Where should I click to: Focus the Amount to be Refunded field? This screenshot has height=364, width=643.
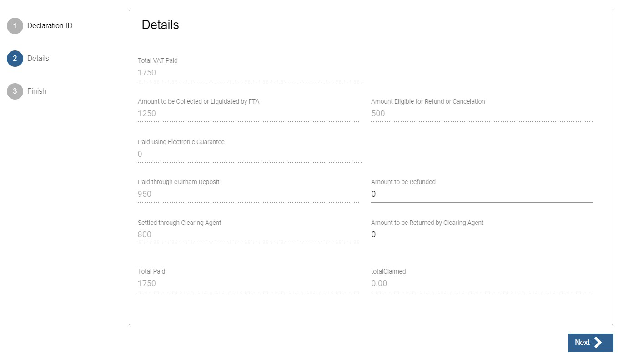point(482,194)
